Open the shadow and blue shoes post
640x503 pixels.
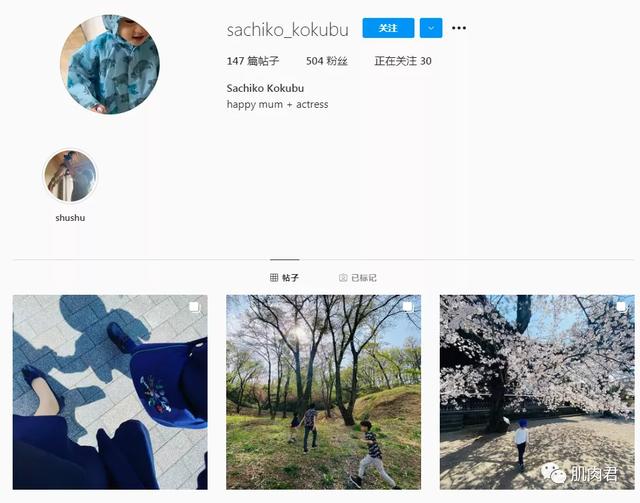click(110, 392)
